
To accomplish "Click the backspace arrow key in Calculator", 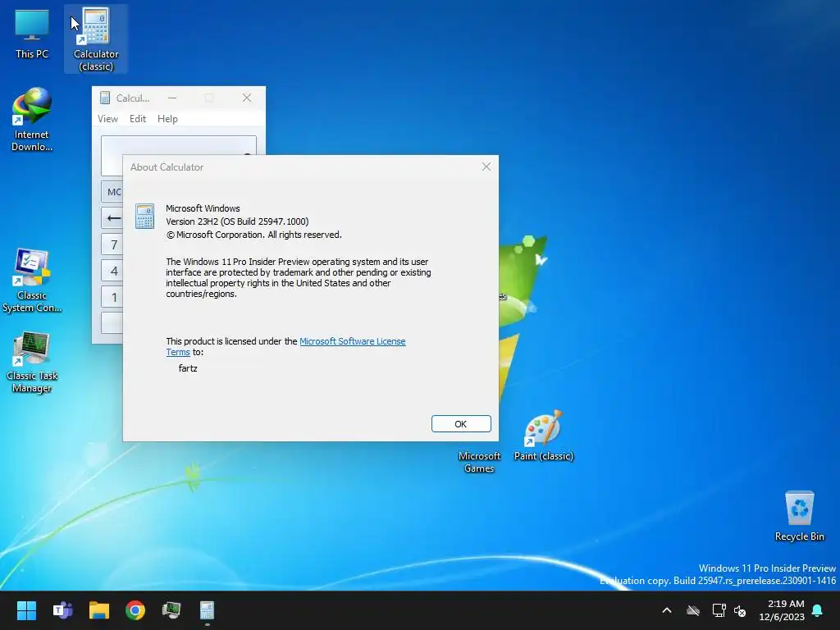I will [x=112, y=218].
